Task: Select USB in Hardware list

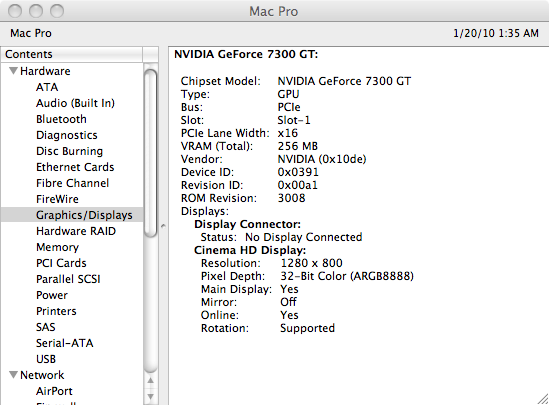Action: 46,359
